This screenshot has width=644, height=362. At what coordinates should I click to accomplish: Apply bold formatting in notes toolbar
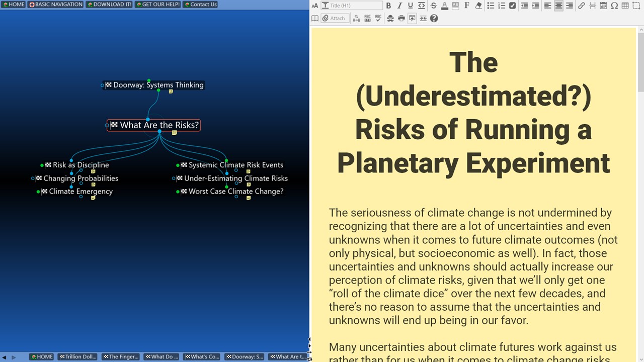point(388,6)
